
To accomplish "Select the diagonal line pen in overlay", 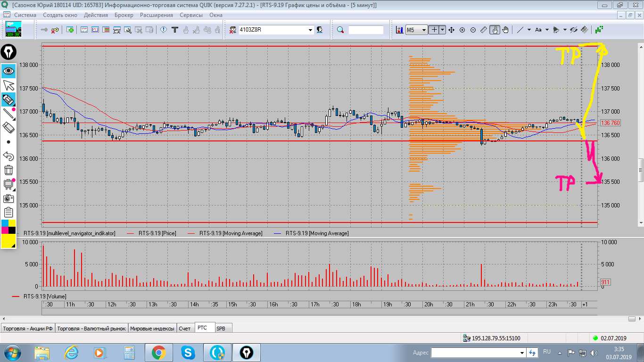I will pos(8,113).
